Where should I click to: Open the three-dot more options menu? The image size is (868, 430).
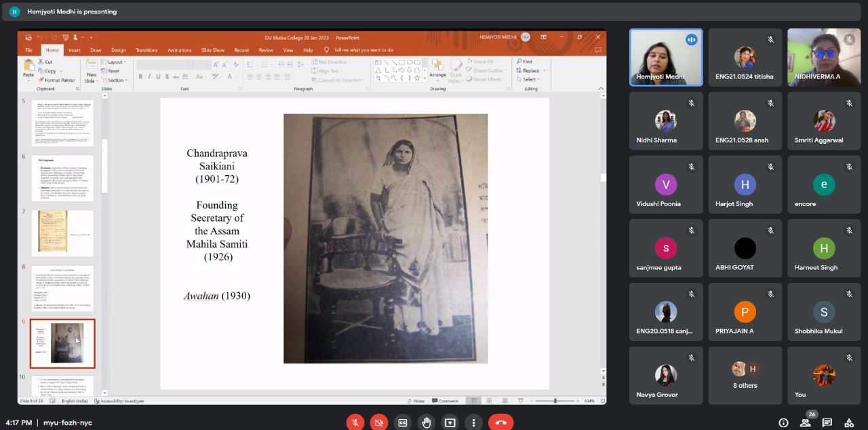[473, 423]
